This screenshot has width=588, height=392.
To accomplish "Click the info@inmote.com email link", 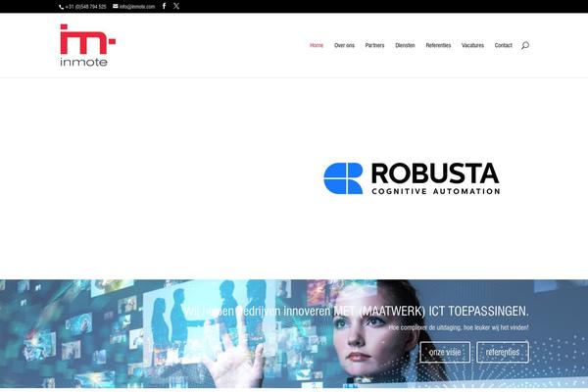I will tap(134, 7).
